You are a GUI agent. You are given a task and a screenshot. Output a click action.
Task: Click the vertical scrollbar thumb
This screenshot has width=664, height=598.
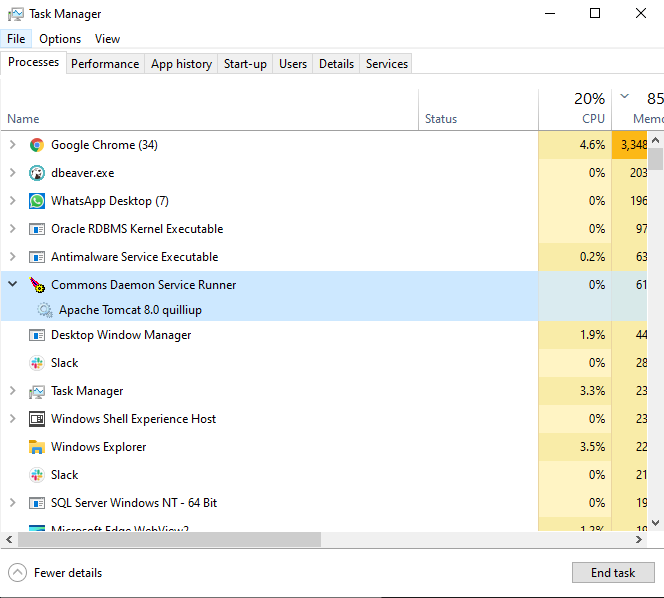point(656,159)
